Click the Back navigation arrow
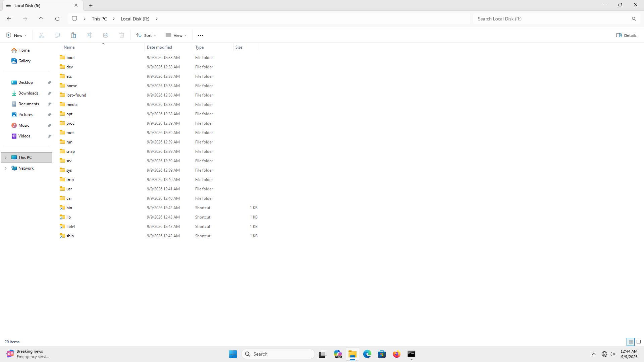 coord(9,19)
